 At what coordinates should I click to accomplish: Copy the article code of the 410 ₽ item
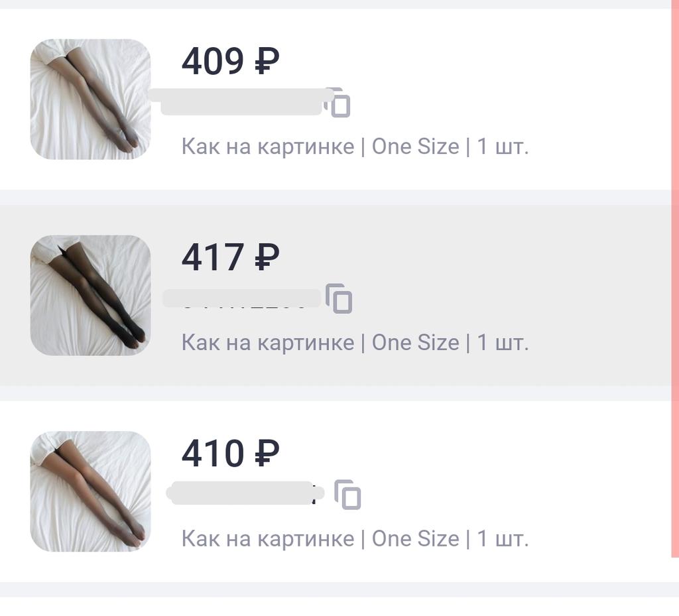point(348,495)
